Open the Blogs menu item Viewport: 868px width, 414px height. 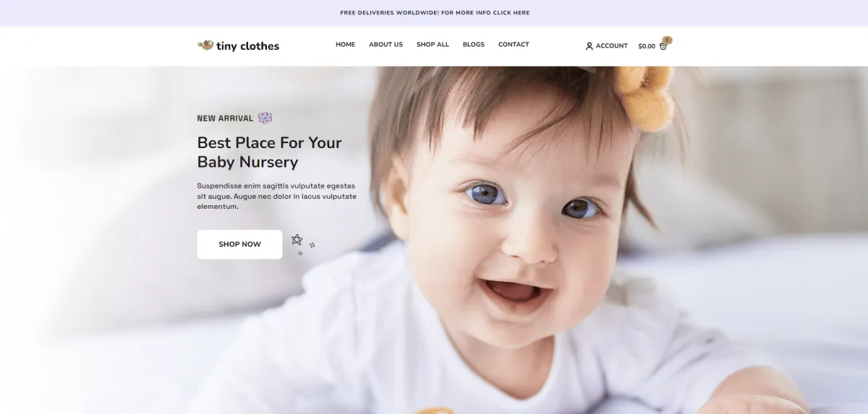(474, 45)
